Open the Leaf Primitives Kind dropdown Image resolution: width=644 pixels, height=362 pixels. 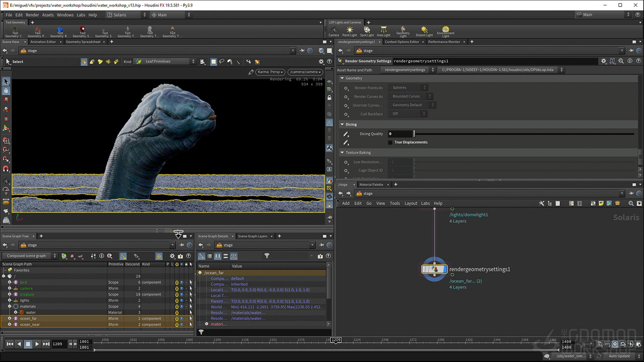pos(165,61)
